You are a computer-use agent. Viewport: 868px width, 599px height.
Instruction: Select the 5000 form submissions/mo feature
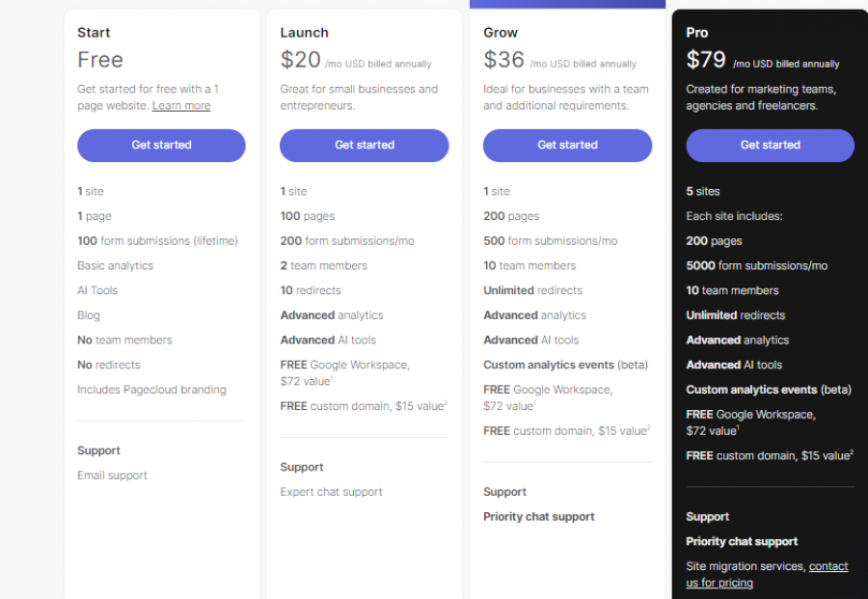pos(756,265)
